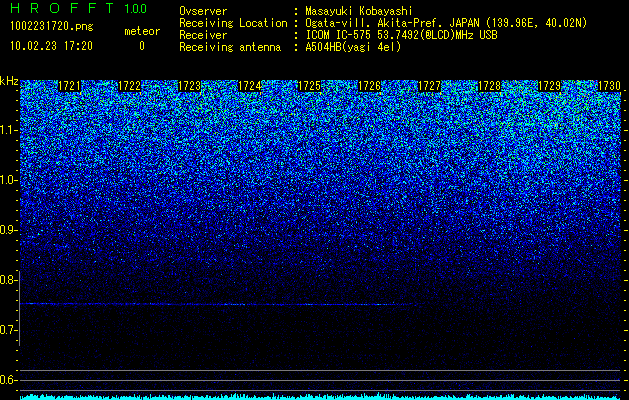Image resolution: width=629 pixels, height=400 pixels.
Task: Click the A504HB(yagi 4el) antenna text
Action: (x=353, y=47)
